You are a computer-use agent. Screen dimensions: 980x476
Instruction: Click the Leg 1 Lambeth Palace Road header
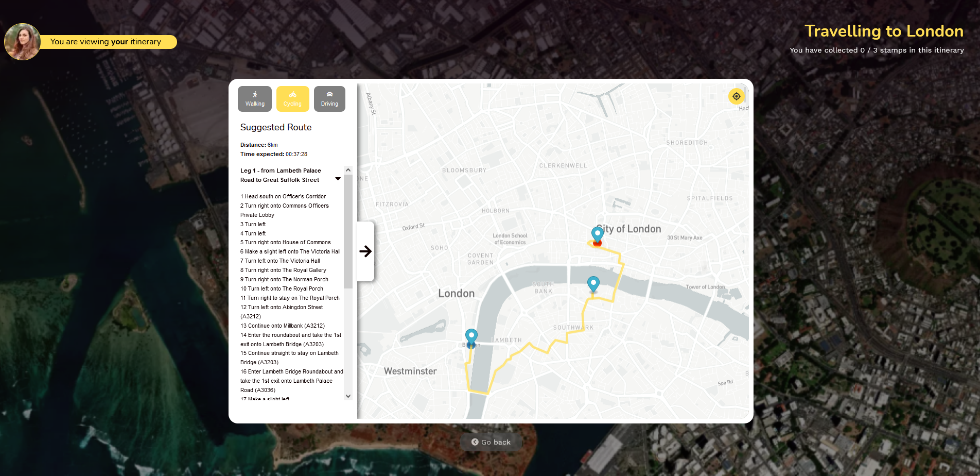(x=281, y=175)
